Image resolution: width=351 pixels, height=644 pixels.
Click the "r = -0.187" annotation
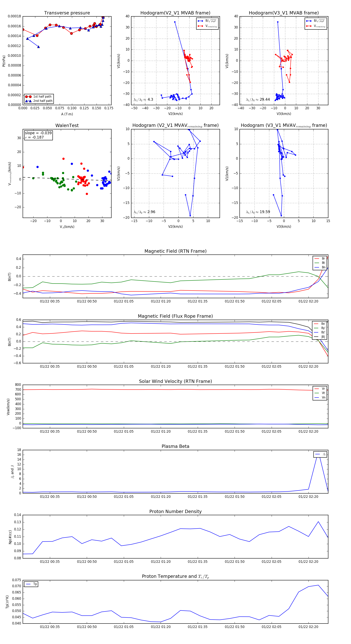34,137
